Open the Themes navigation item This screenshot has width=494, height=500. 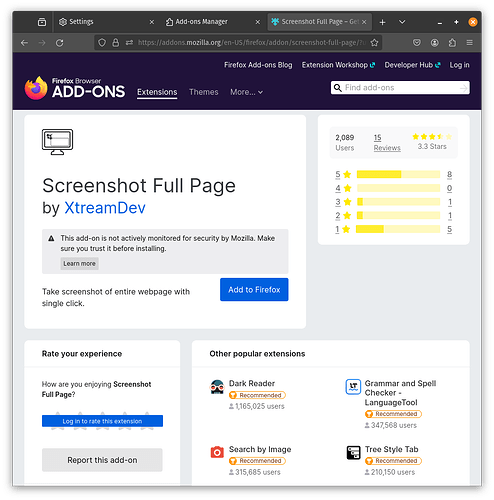pos(204,92)
